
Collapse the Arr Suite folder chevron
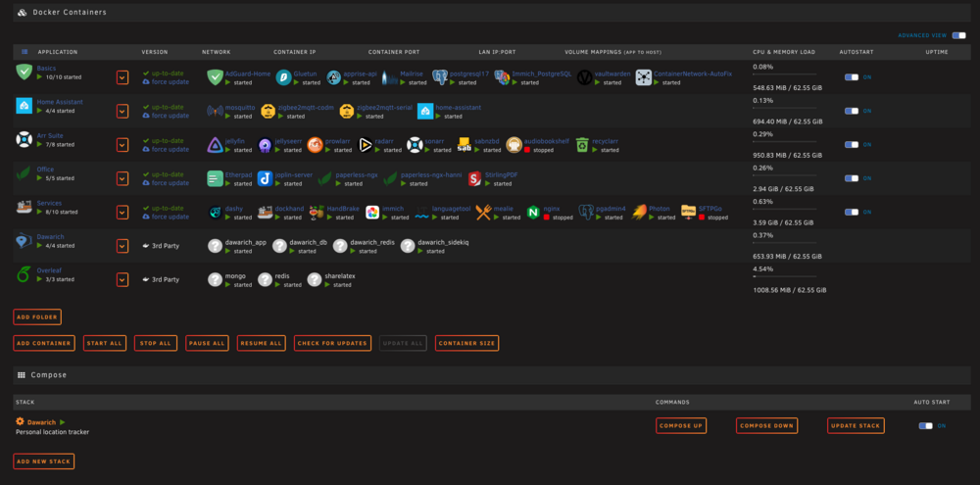coord(122,145)
